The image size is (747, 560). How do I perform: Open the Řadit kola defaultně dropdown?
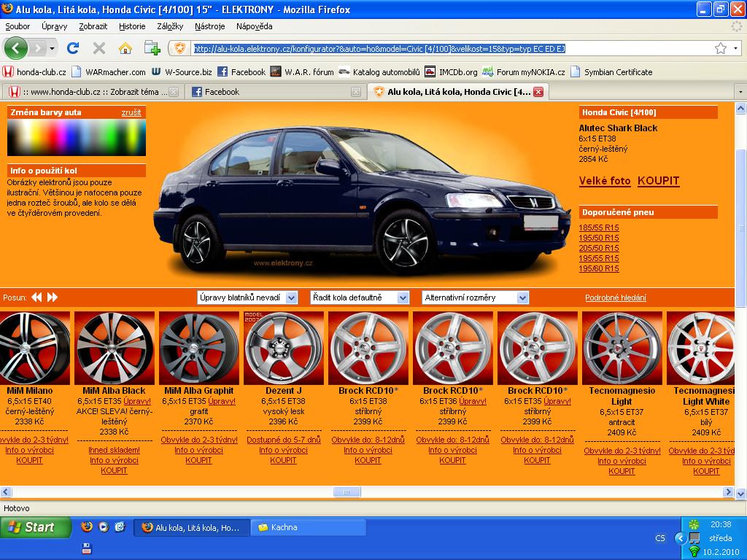(x=360, y=297)
